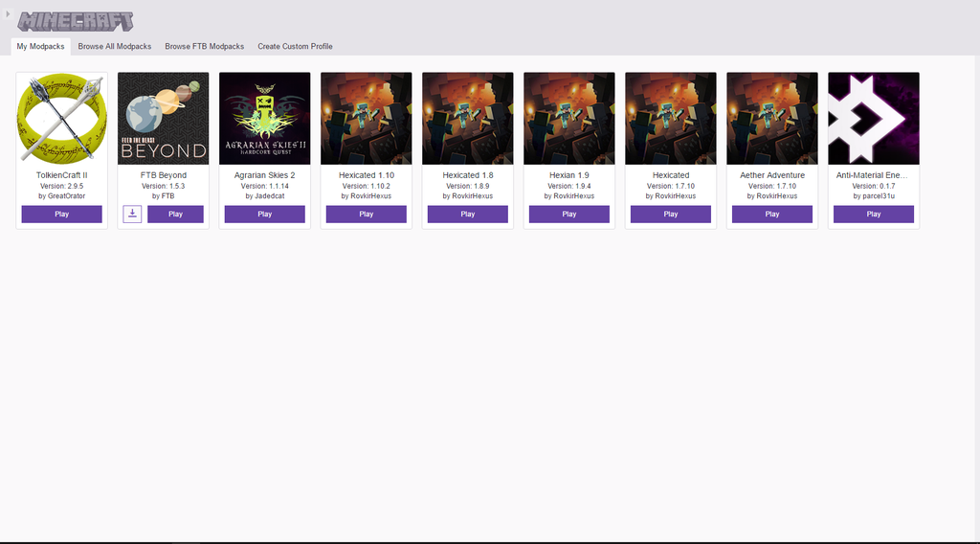Viewport: 980px width, 544px height.
Task: Open the Hexicated version 1.7.10 thumbnail
Action: pyautogui.click(x=671, y=118)
